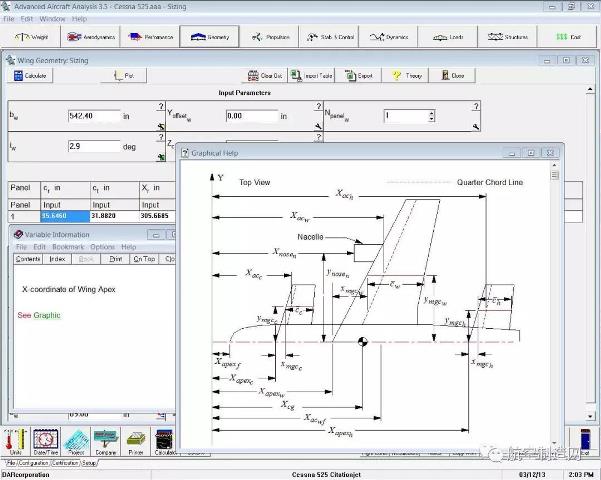Viewport: 601px width, 480px height.
Task: Open the Theory help
Action: coord(406,76)
